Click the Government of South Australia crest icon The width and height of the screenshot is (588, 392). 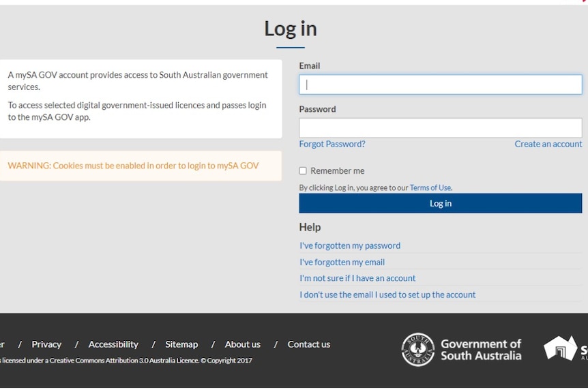pos(417,349)
